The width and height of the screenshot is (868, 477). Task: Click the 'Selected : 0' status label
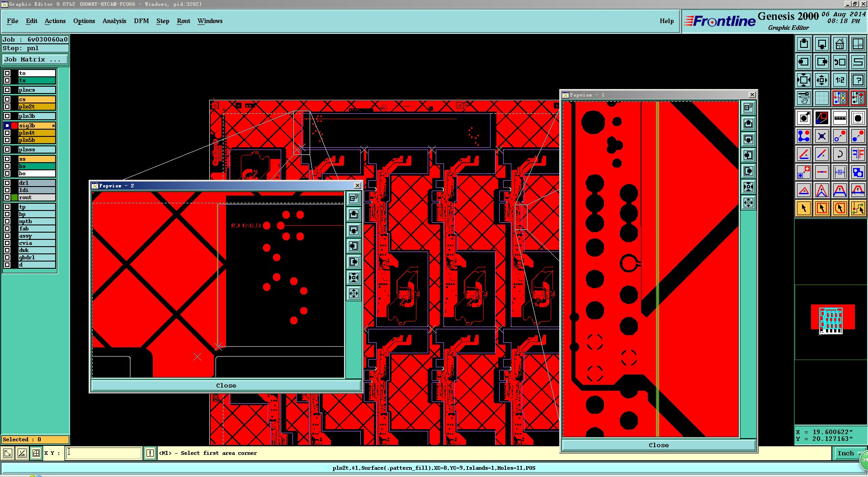[x=35, y=440]
